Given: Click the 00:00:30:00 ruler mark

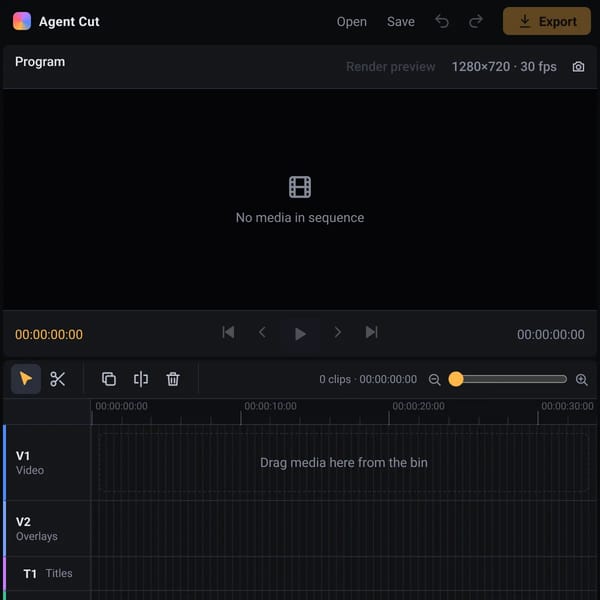Looking at the screenshot, I should (x=567, y=406).
